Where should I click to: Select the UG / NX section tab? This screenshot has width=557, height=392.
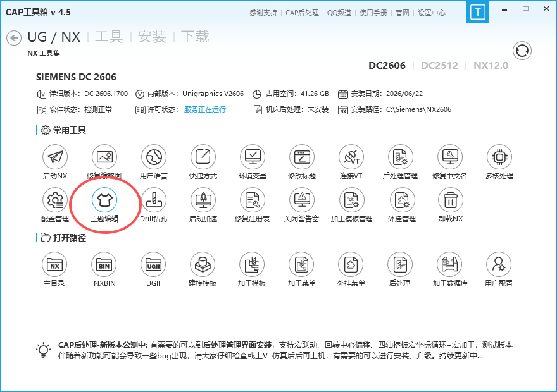(x=54, y=37)
